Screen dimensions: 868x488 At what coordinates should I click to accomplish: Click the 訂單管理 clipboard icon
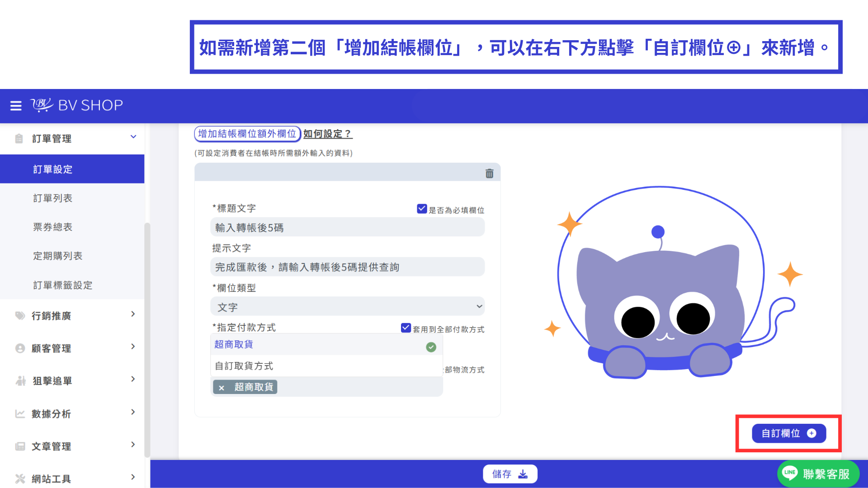coord(19,139)
